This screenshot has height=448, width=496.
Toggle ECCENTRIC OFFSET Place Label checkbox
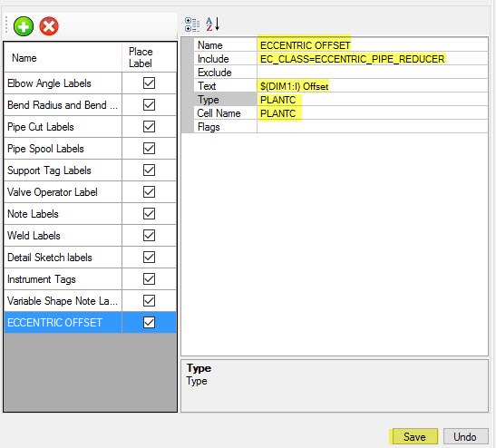pos(149,322)
